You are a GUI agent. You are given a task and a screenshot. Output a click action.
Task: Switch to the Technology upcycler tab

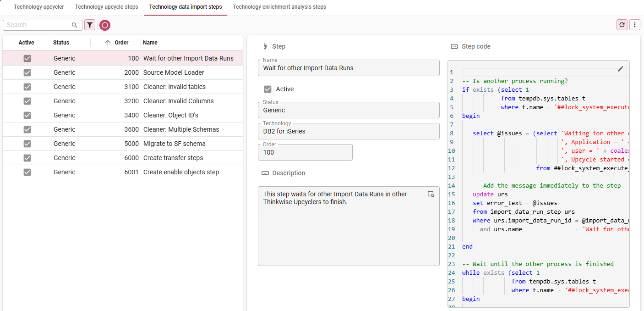[38, 7]
